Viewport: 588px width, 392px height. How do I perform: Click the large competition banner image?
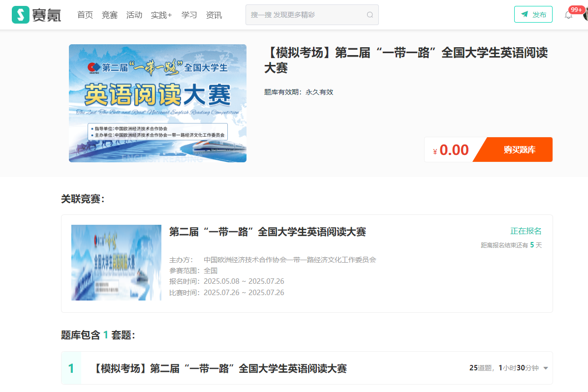click(x=157, y=103)
